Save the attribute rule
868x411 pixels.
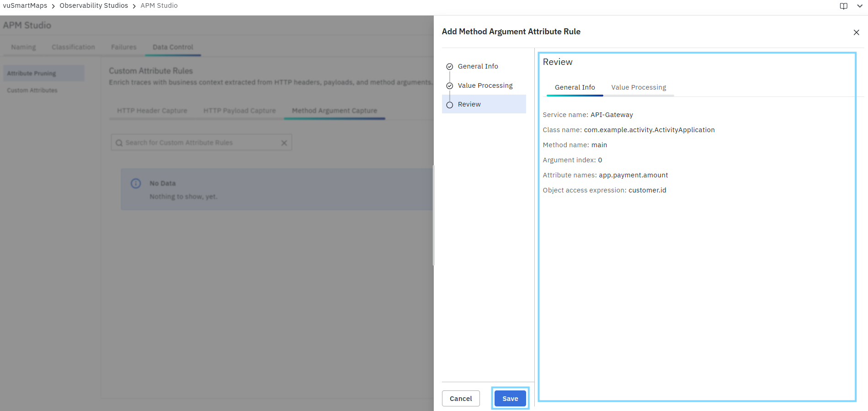point(510,399)
